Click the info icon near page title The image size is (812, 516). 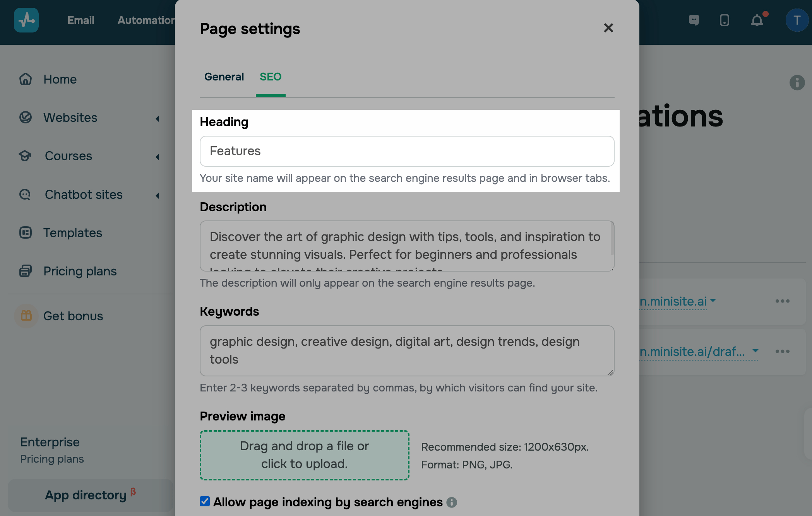tap(797, 82)
